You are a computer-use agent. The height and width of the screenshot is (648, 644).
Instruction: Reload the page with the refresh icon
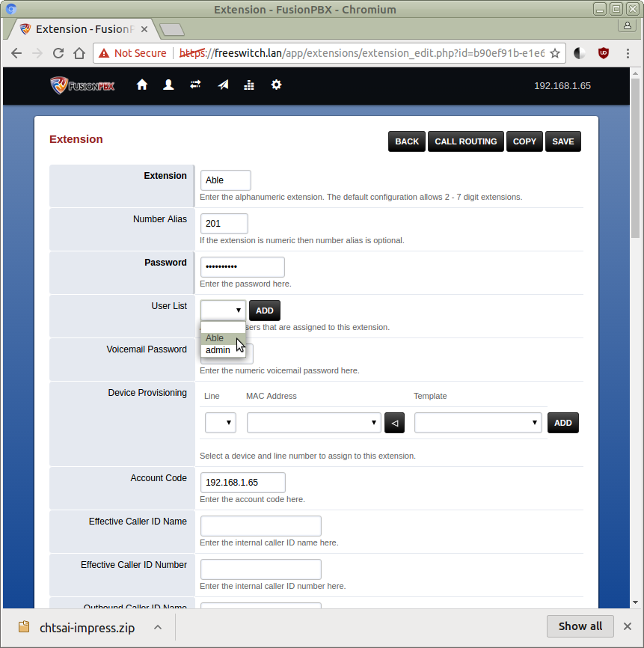point(58,53)
